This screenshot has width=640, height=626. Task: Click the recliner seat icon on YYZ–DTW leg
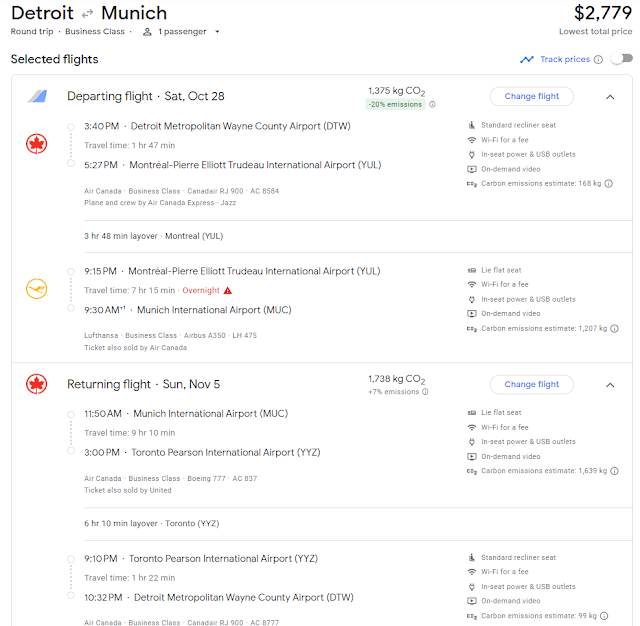click(471, 557)
